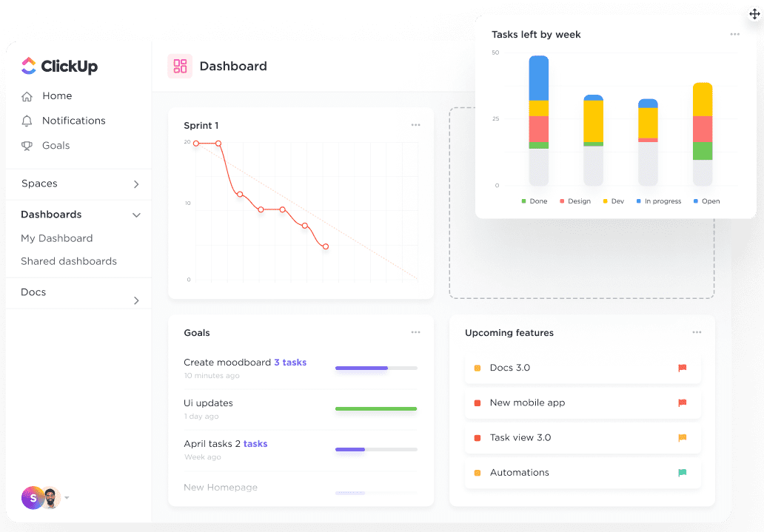Open Sprint 1 widget options ellipsis

click(x=415, y=125)
